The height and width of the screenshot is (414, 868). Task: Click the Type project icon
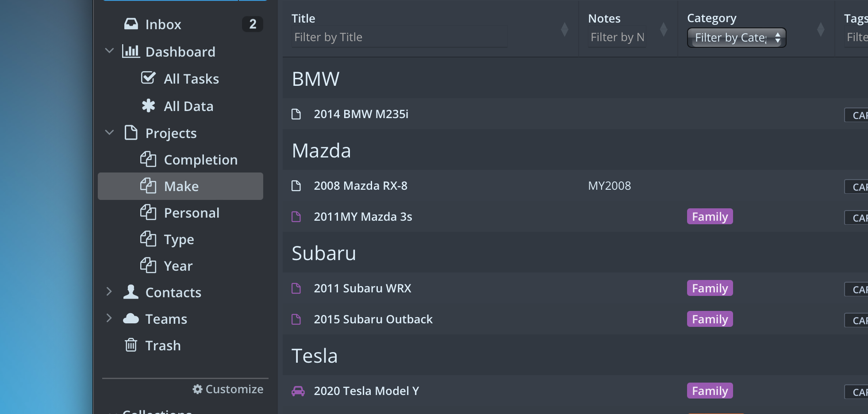click(x=148, y=239)
